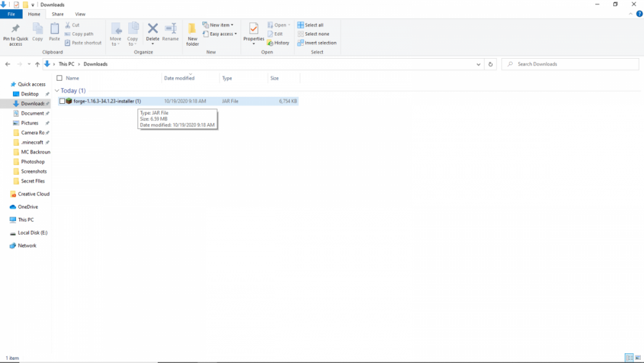
Task: Click the Delete icon in the ribbon
Action: 153,30
